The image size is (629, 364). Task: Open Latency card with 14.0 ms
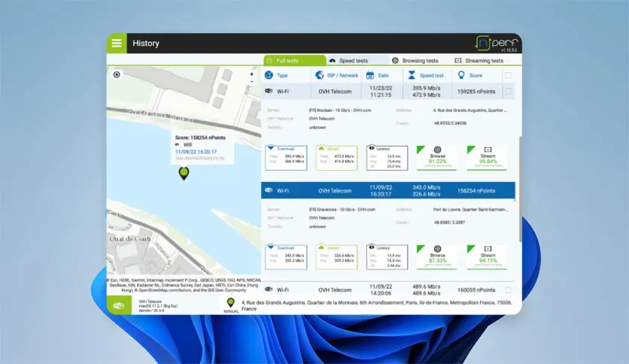click(x=387, y=158)
